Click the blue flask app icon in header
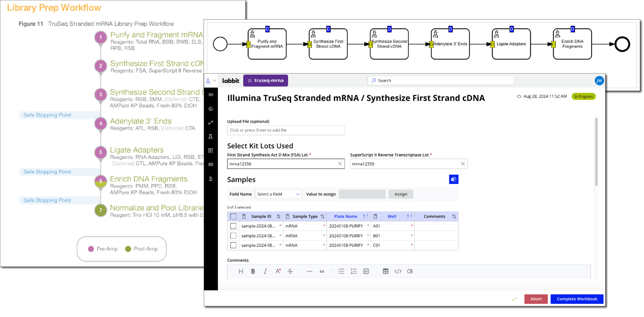 click(x=208, y=81)
